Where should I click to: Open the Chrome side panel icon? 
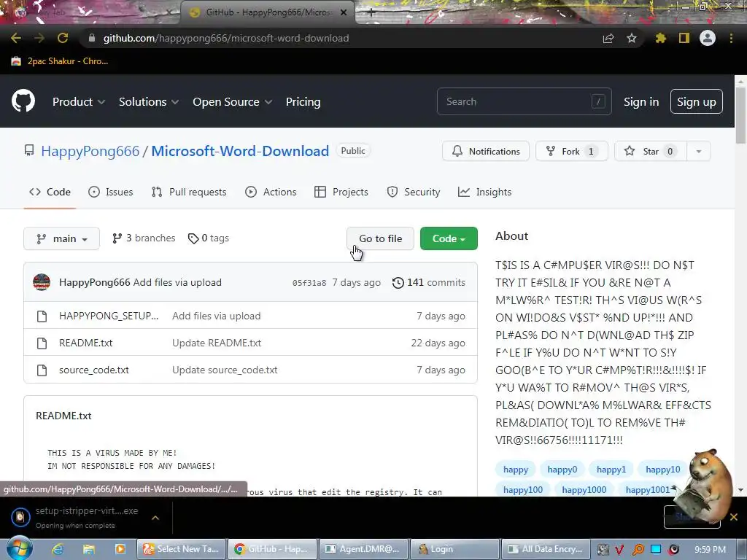pos(684,38)
